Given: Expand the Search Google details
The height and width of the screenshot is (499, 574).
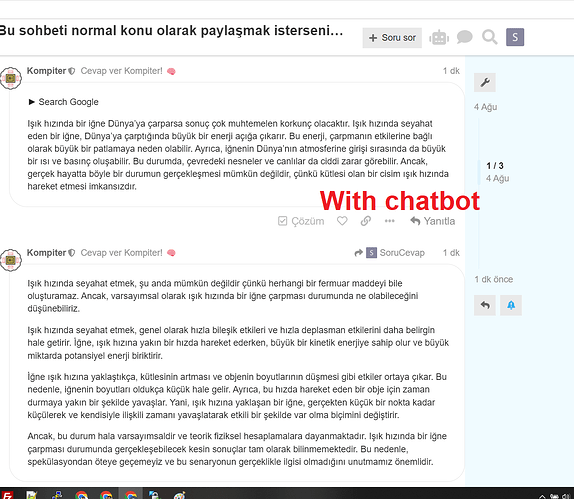Looking at the screenshot, I should pyautogui.click(x=63, y=102).
